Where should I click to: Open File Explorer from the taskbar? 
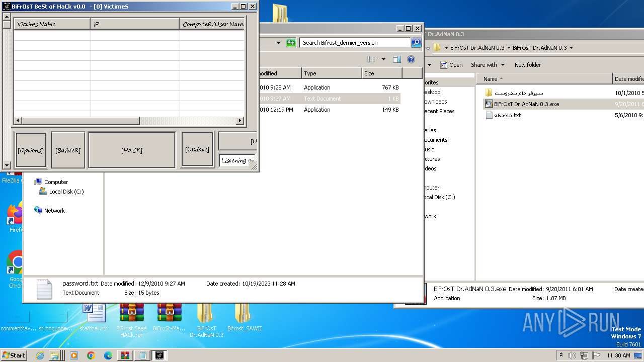tap(55, 355)
